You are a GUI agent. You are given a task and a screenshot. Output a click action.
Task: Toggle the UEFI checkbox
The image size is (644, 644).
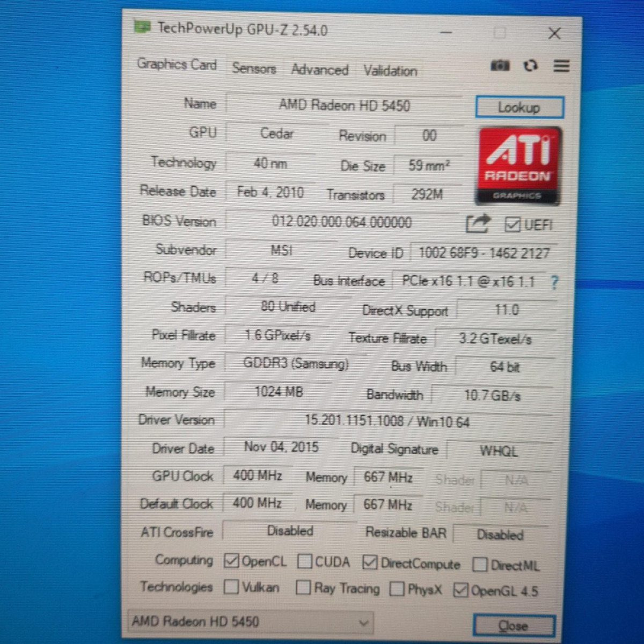pos(513,224)
